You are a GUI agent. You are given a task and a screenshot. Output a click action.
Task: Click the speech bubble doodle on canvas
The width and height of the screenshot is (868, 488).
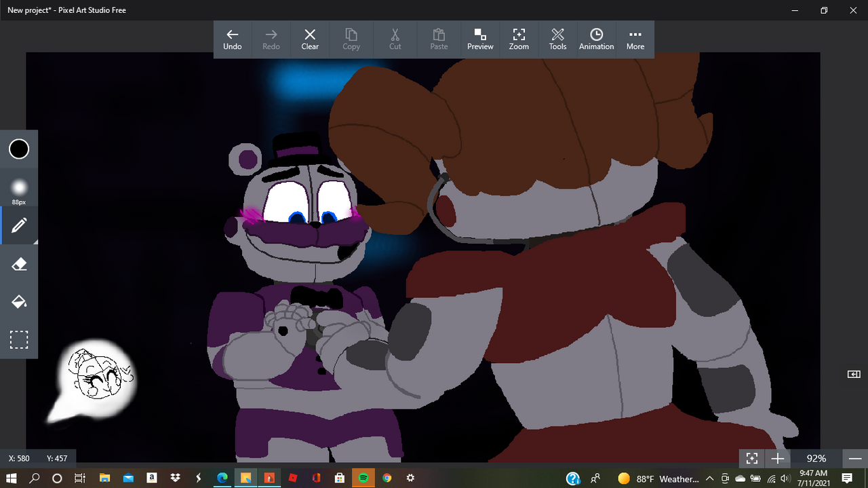pyautogui.click(x=92, y=381)
